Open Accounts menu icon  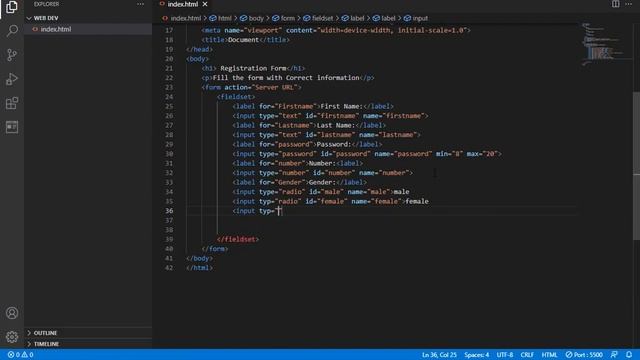pos(12,313)
